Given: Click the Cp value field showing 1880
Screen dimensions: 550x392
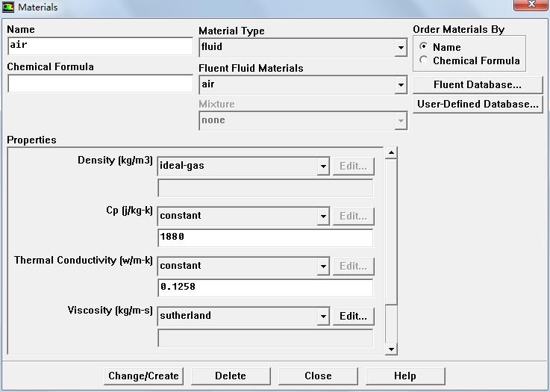Looking at the screenshot, I should pyautogui.click(x=265, y=237).
